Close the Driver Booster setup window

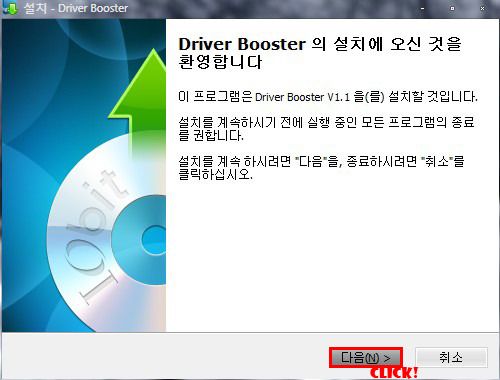pos(482,8)
